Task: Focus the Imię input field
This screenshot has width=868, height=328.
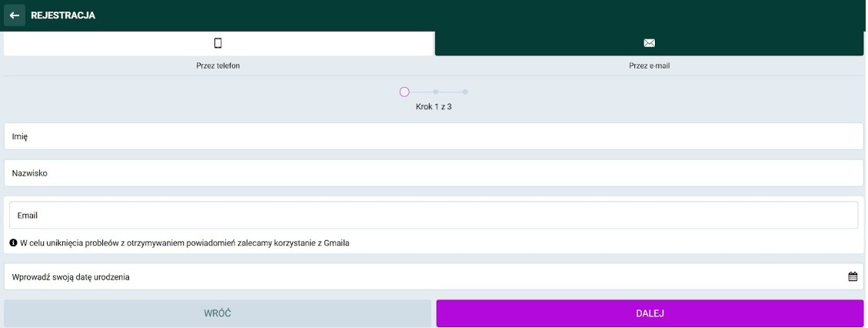Action: [x=434, y=136]
